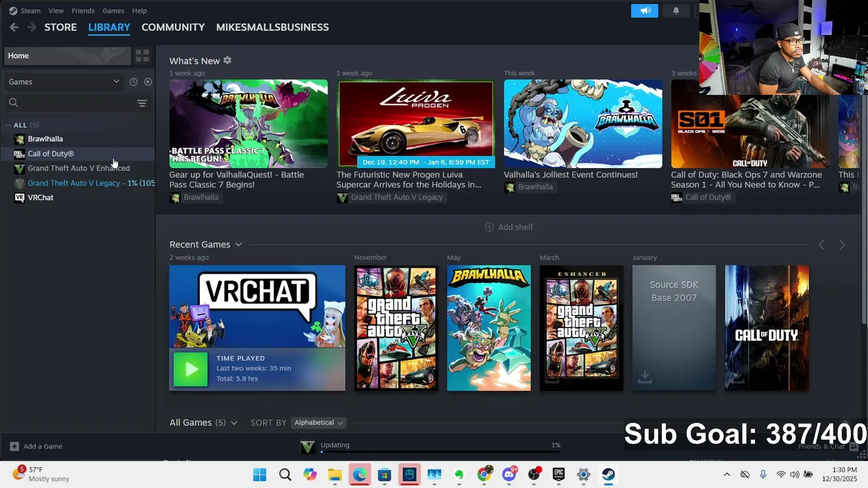Click the Add a Game plus icon

pos(14,446)
